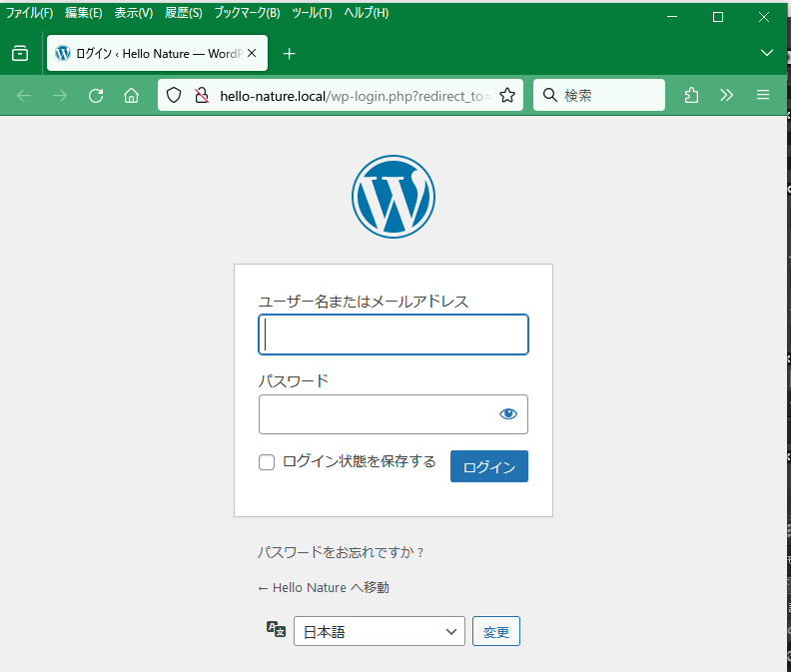Screen dimensions: 791x672
Task: Click the insecure connection padlock icon
Action: click(x=201, y=96)
